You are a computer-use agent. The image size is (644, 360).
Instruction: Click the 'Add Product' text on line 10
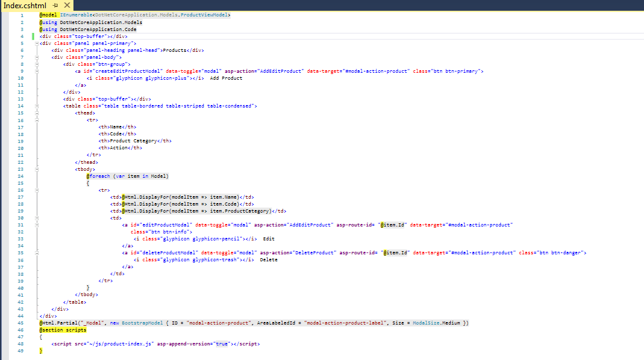[x=226, y=78]
